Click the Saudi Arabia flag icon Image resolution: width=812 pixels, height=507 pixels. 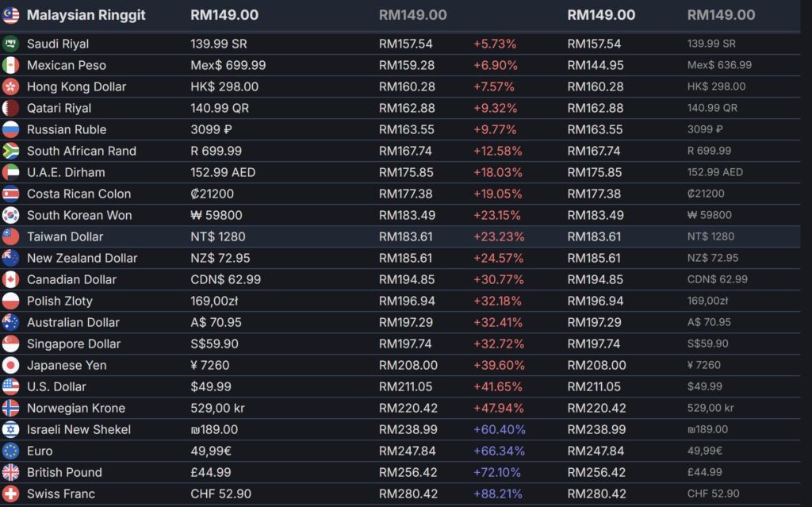(10, 44)
